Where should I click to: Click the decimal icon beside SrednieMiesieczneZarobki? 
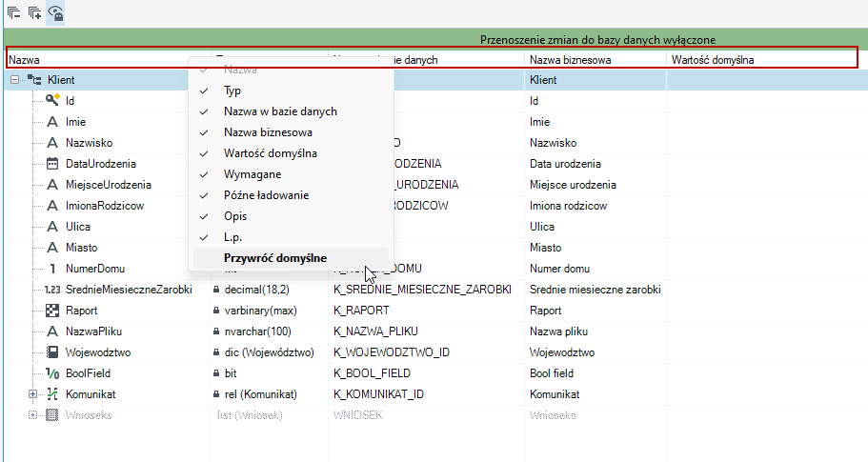52,290
